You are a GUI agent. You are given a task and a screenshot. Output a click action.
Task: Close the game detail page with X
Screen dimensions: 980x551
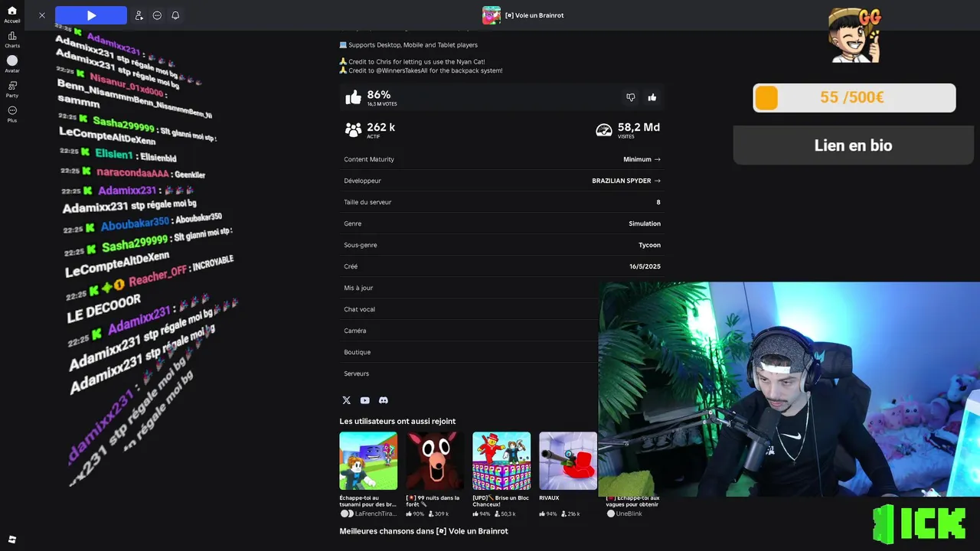(x=42, y=15)
